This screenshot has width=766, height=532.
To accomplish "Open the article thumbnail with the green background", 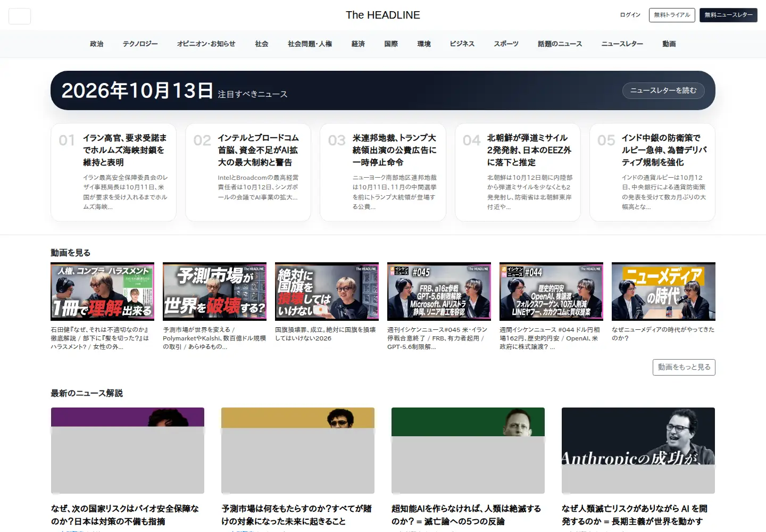I will (468, 451).
